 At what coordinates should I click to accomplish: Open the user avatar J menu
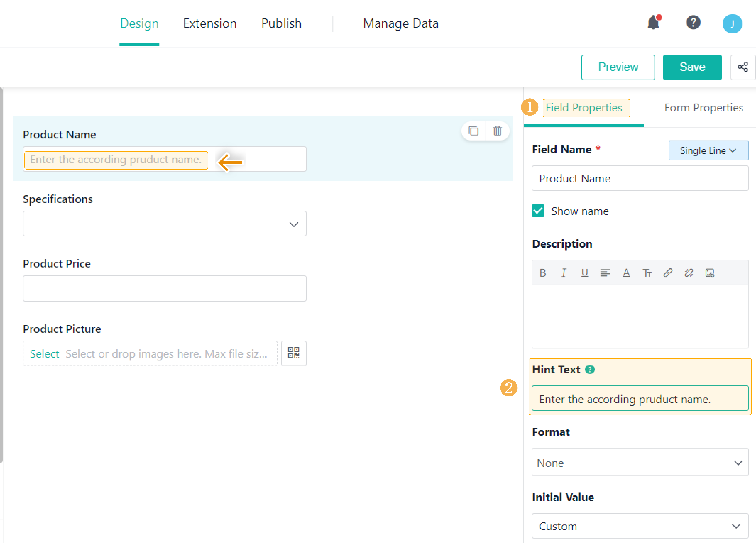[732, 24]
